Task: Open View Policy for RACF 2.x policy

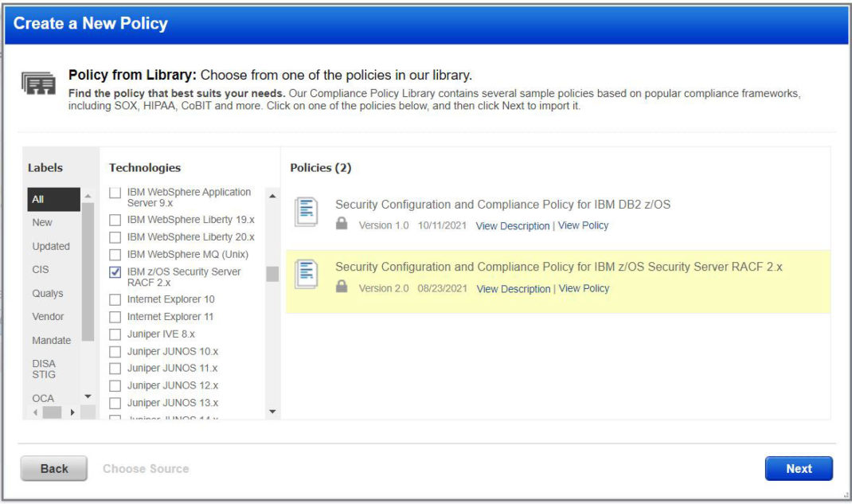Action: click(x=584, y=288)
